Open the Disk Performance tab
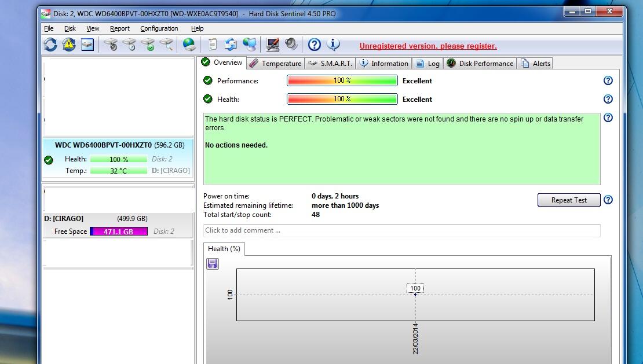 [480, 64]
